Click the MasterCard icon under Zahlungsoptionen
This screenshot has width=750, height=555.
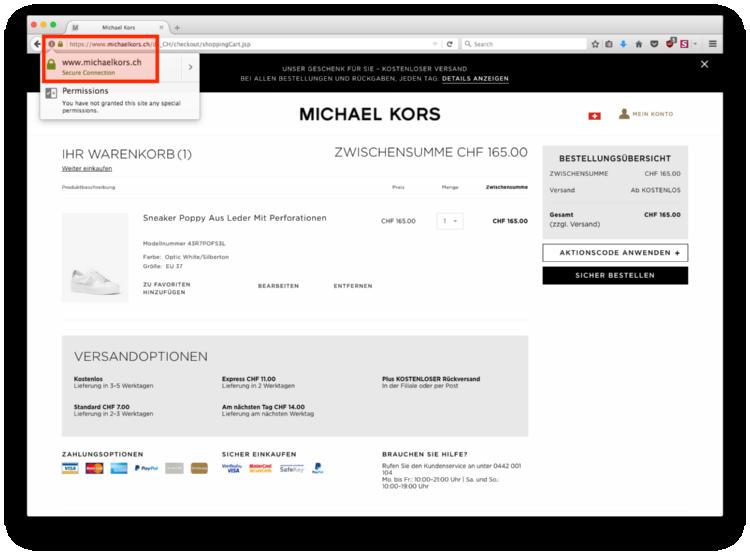click(x=94, y=468)
